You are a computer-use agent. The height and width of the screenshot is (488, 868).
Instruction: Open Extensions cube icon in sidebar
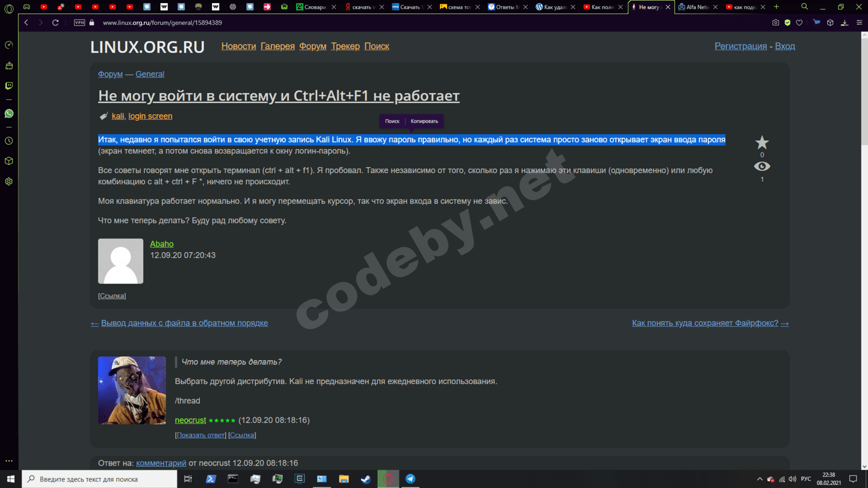coord(9,161)
